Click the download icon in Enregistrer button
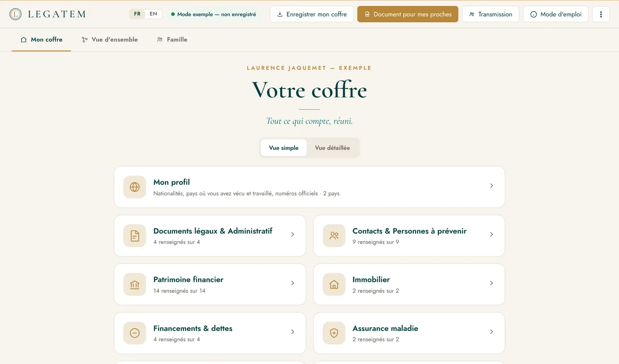This screenshot has width=619, height=364. [x=280, y=14]
